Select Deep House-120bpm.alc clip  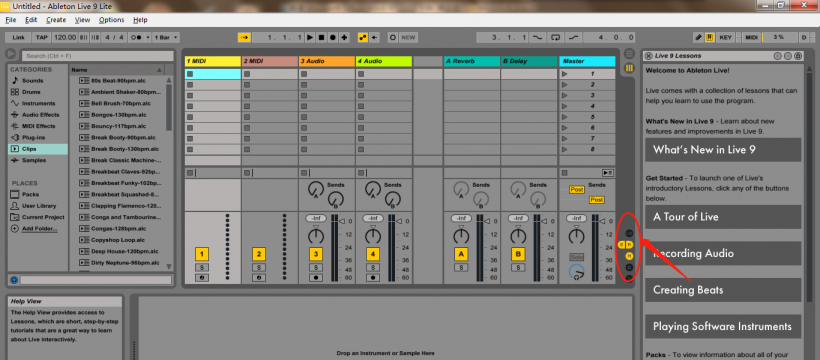pos(124,251)
